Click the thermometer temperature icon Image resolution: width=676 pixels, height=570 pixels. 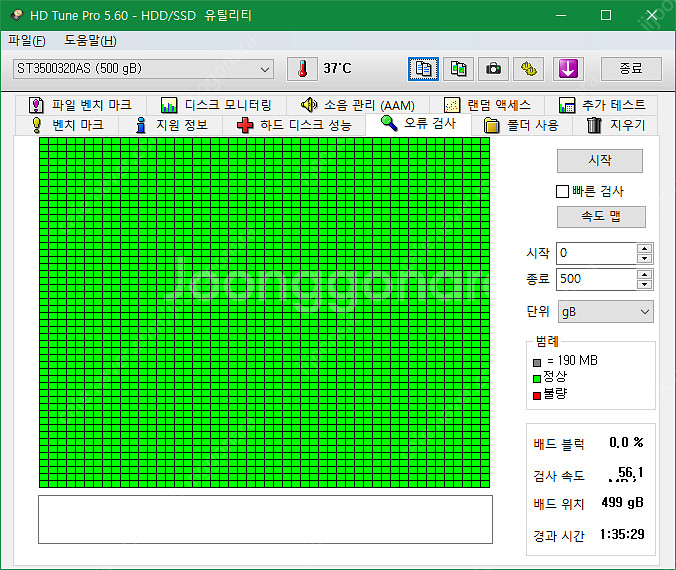pos(303,69)
